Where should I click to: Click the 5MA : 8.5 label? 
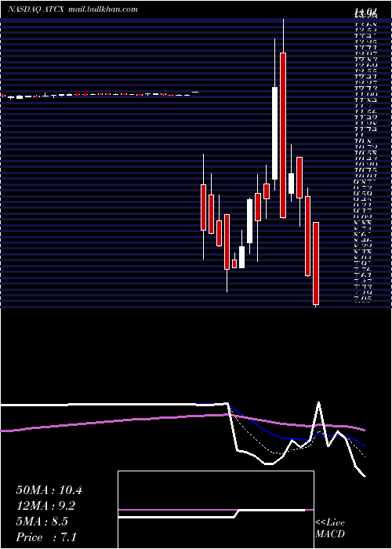[x=42, y=522]
